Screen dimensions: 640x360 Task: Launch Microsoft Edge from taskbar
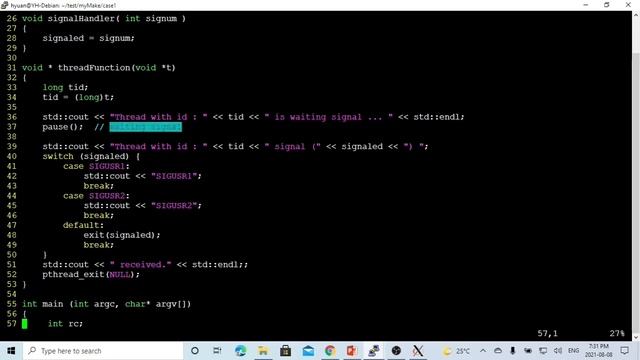pyautogui.click(x=240, y=351)
